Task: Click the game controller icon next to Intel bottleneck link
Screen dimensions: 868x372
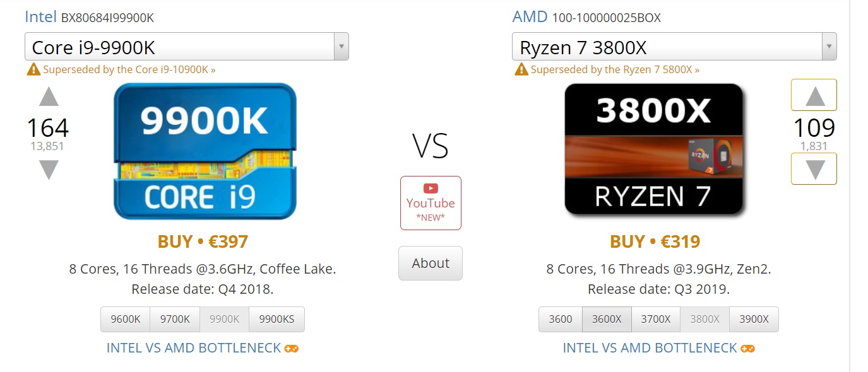Action: [x=291, y=347]
